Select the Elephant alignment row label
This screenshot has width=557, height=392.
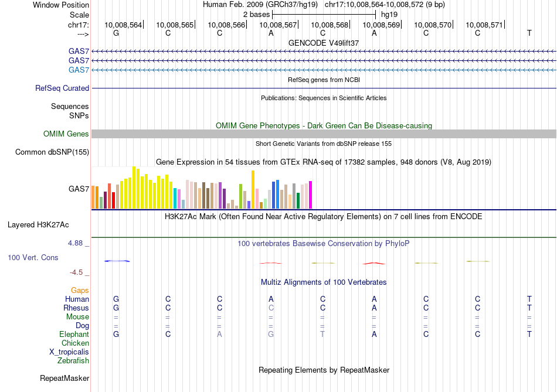click(x=74, y=334)
